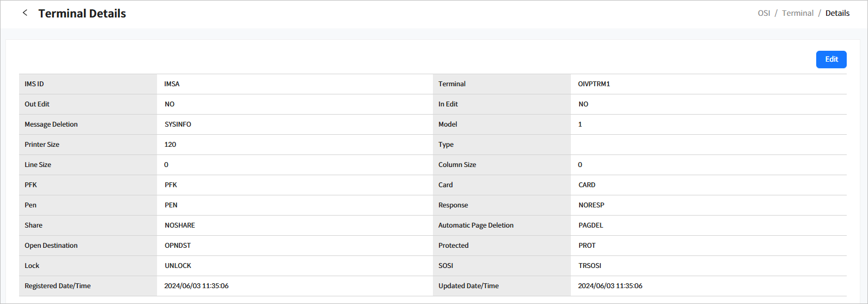
Task: Go to the Terminal breadcrumb
Action: click(797, 13)
